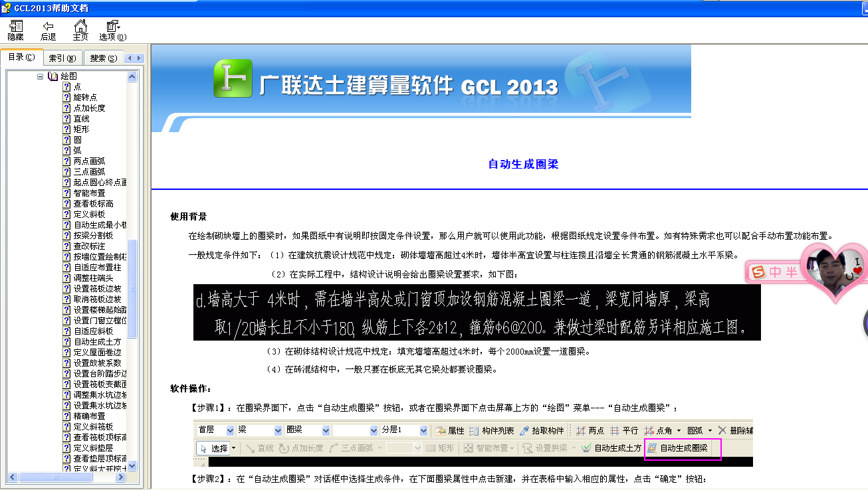Select the 设置门窗立樘位 topic
Screen dimensions: 868x490
pyautogui.click(x=100, y=321)
